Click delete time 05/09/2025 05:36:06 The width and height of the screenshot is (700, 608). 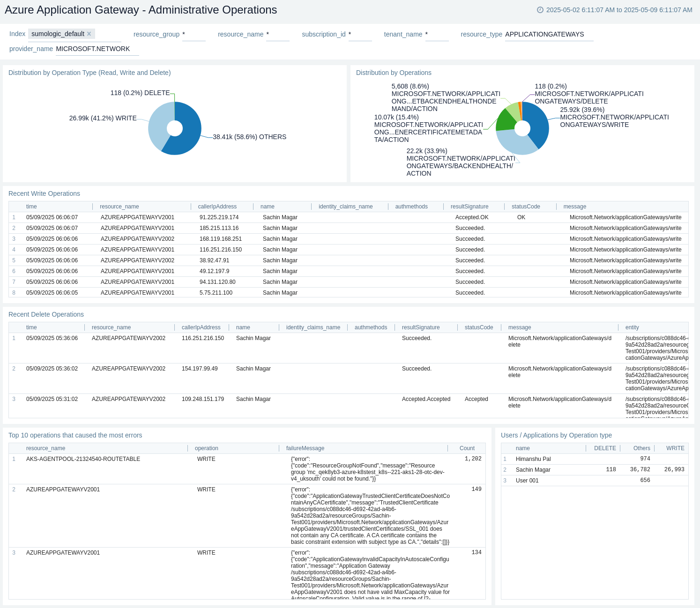[x=52, y=338]
